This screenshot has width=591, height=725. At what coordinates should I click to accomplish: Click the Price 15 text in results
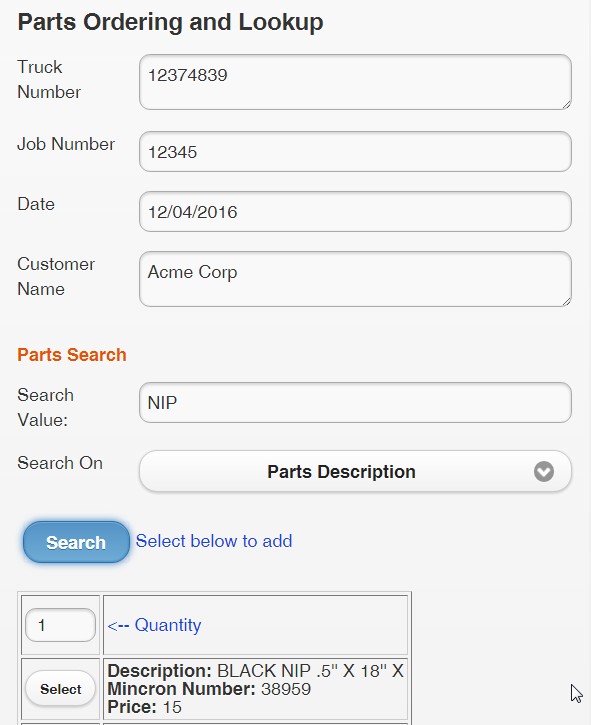(x=144, y=707)
